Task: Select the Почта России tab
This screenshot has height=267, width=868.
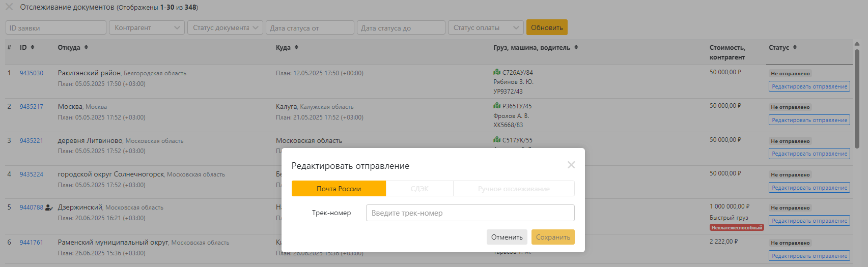Action: click(339, 189)
